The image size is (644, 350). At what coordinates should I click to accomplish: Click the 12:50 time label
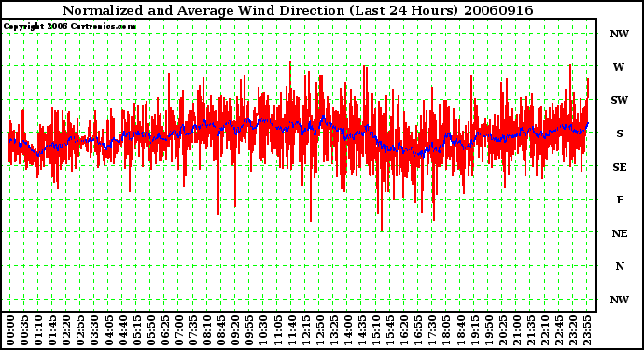point(319,330)
